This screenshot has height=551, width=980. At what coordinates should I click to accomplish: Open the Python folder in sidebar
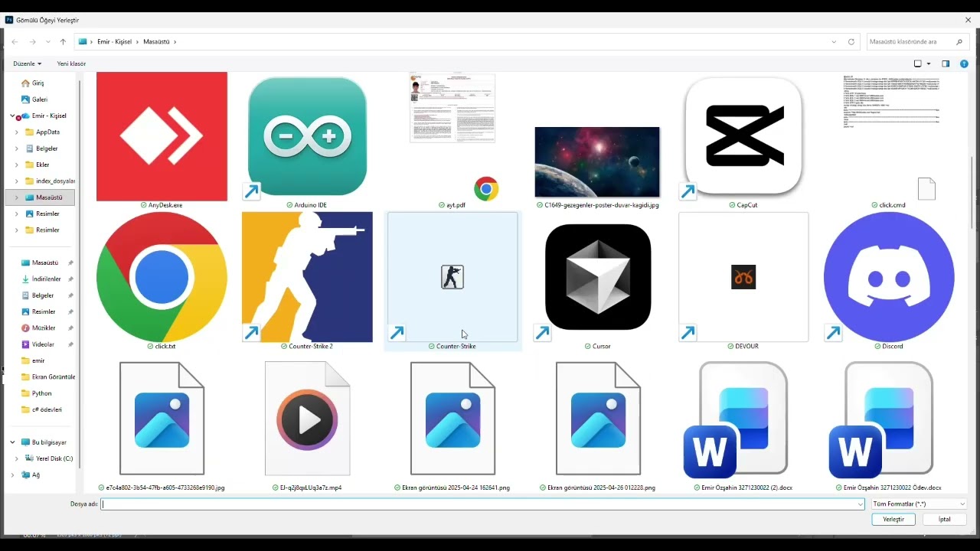(x=41, y=393)
